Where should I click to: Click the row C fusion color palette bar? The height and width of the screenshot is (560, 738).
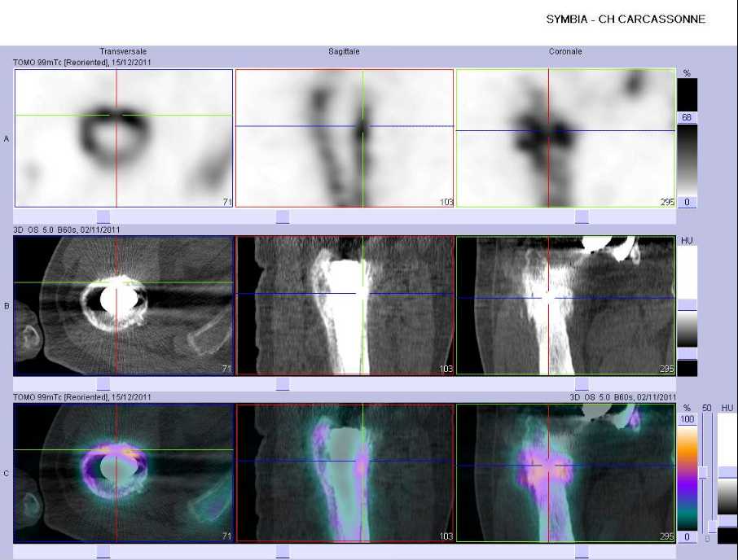[687, 478]
